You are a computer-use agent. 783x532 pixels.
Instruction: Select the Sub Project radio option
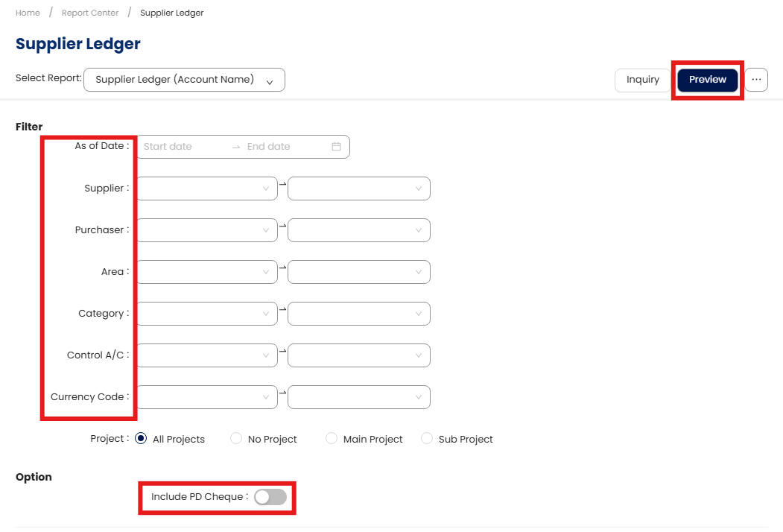pos(426,439)
